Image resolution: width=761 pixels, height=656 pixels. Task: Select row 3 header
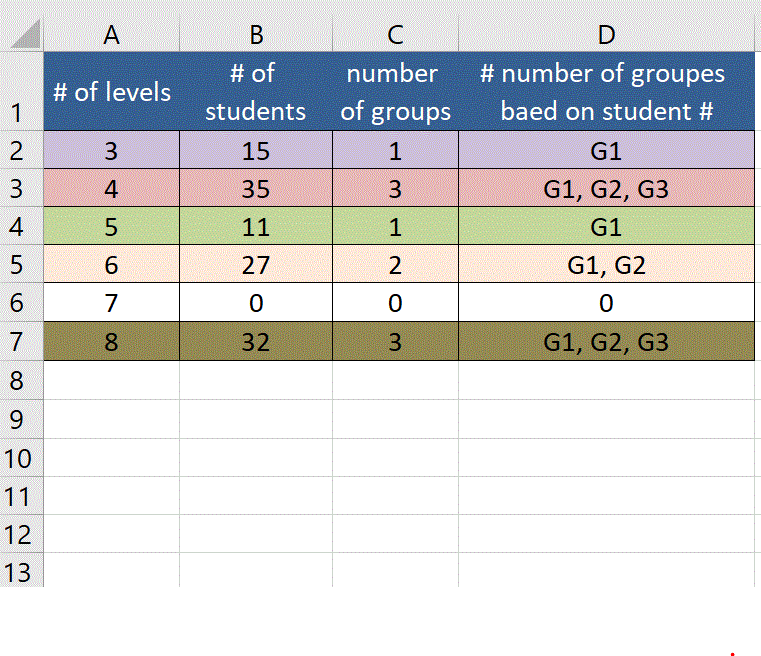tap(21, 188)
